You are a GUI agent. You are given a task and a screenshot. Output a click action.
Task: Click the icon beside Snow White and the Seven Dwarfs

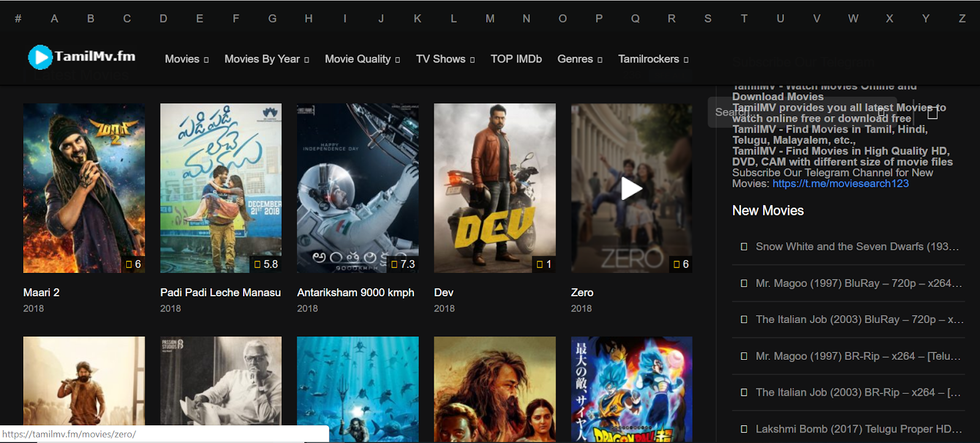744,247
